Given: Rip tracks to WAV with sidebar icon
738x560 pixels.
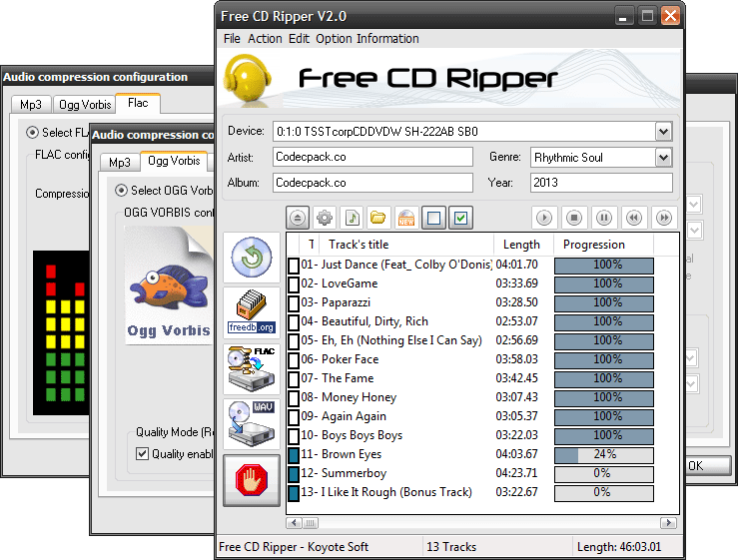Looking at the screenshot, I should point(252,425).
